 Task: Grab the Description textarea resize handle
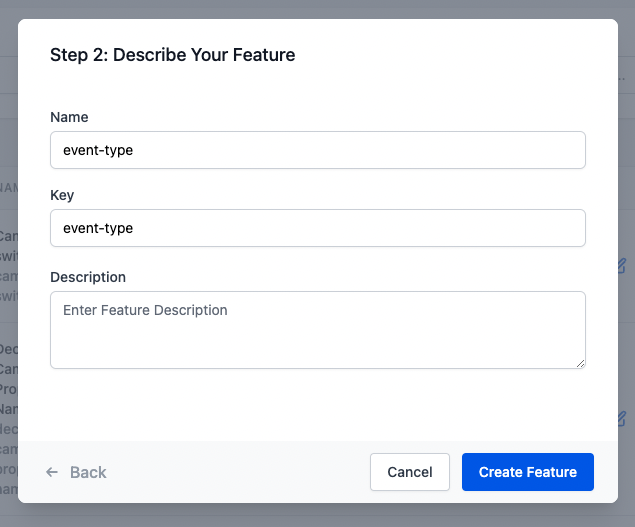pos(579,362)
